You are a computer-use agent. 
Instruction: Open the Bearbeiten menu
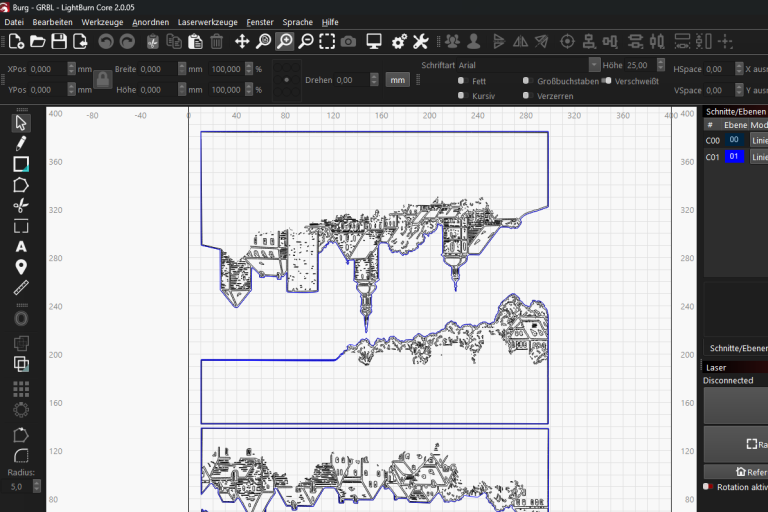pyautogui.click(x=52, y=21)
